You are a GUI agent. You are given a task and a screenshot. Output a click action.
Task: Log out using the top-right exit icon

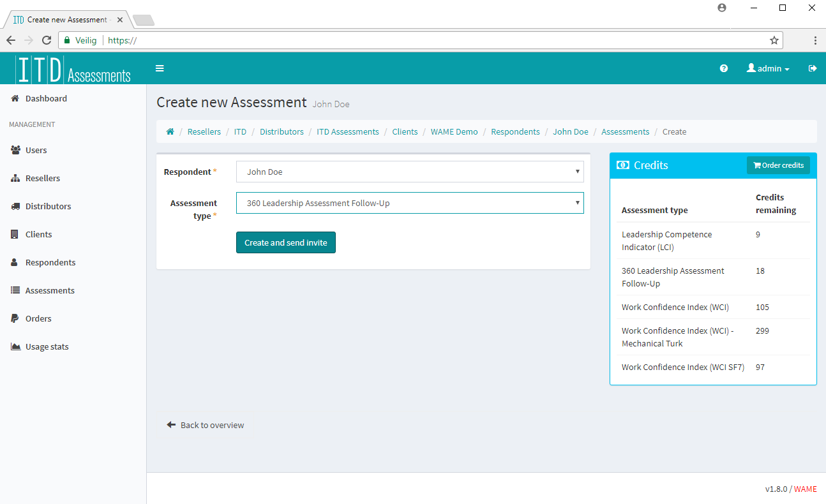tap(812, 68)
